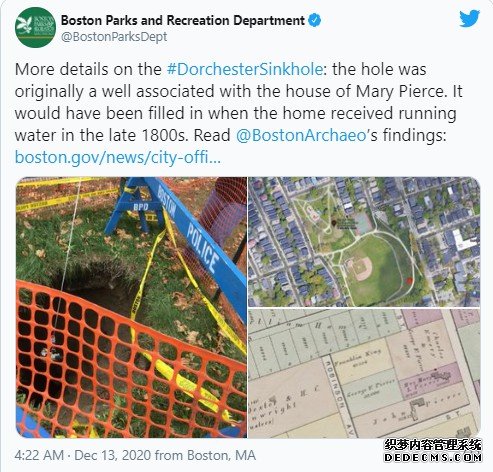View the sinkhole police barrier photo
This screenshot has height=472, width=493.
click(131, 307)
